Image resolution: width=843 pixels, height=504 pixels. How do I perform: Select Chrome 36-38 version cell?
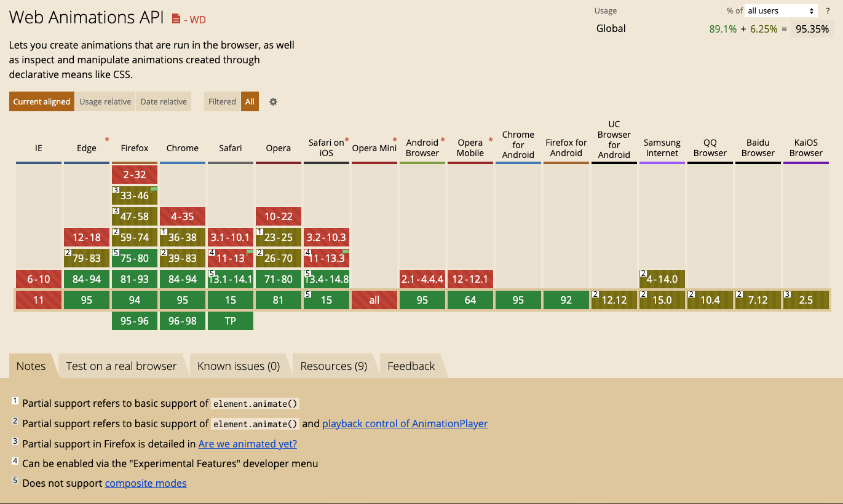(183, 237)
